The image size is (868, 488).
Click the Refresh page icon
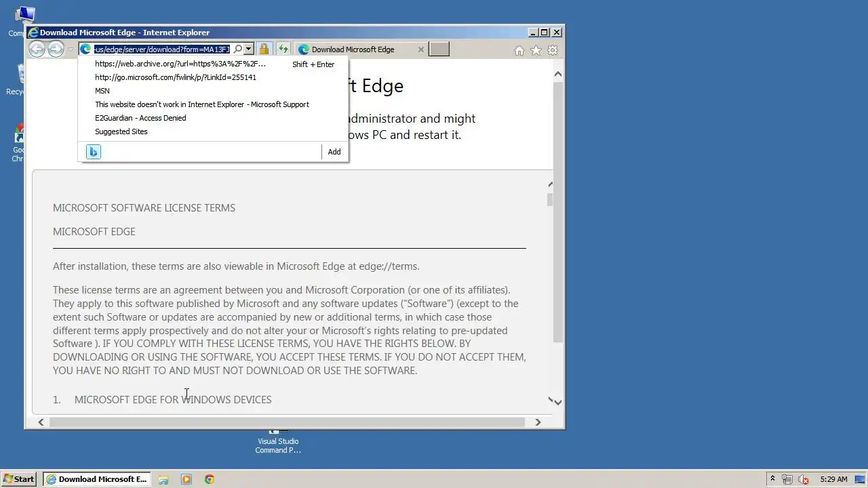(283, 49)
